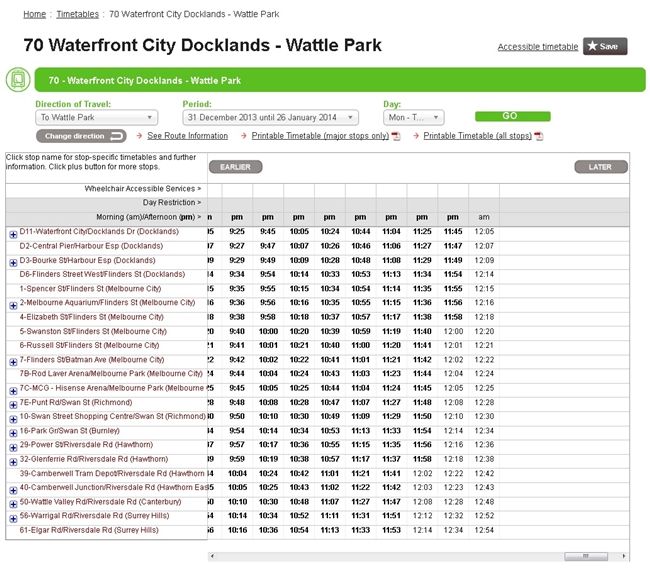The height and width of the screenshot is (574, 650).
Task: Go to Home in the breadcrumb
Action: (x=34, y=15)
